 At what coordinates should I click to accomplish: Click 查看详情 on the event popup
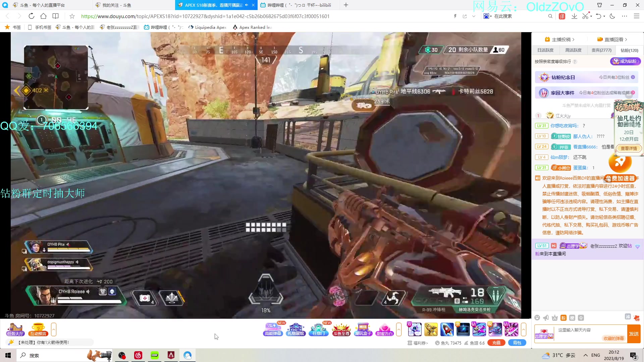(629, 148)
